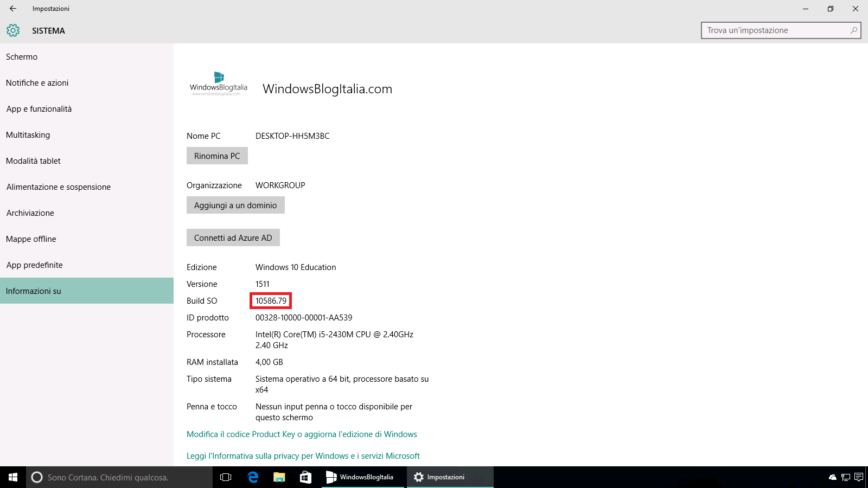Open Multitasking settings
The image size is (868, 488).
[87, 135]
